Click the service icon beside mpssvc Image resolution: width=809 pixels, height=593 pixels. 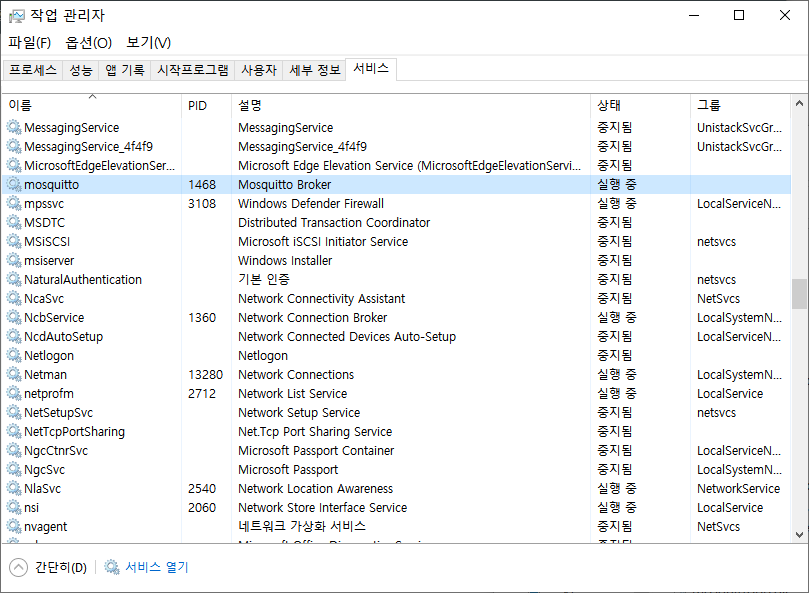coord(14,203)
